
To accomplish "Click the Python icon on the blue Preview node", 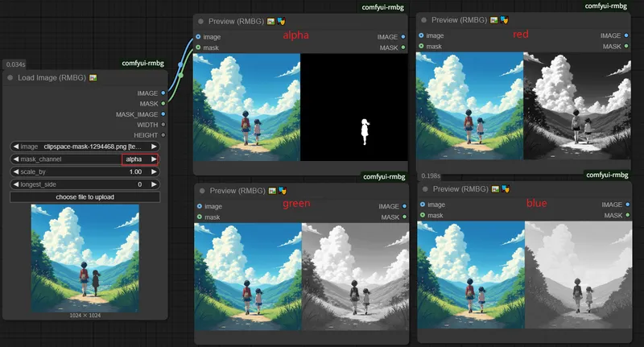I will click(x=506, y=189).
